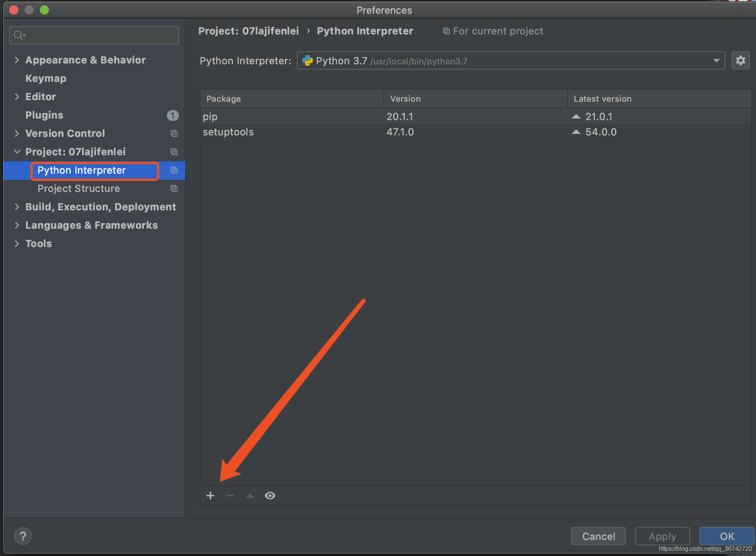Click pip version 20.1.1 cell
The height and width of the screenshot is (556, 756).
(400, 117)
